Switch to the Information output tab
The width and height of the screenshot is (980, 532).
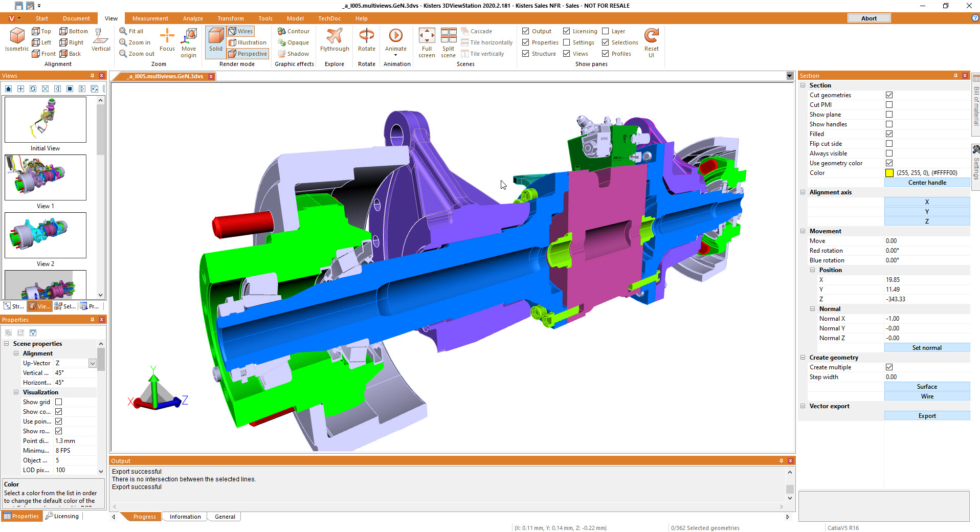[x=185, y=517]
